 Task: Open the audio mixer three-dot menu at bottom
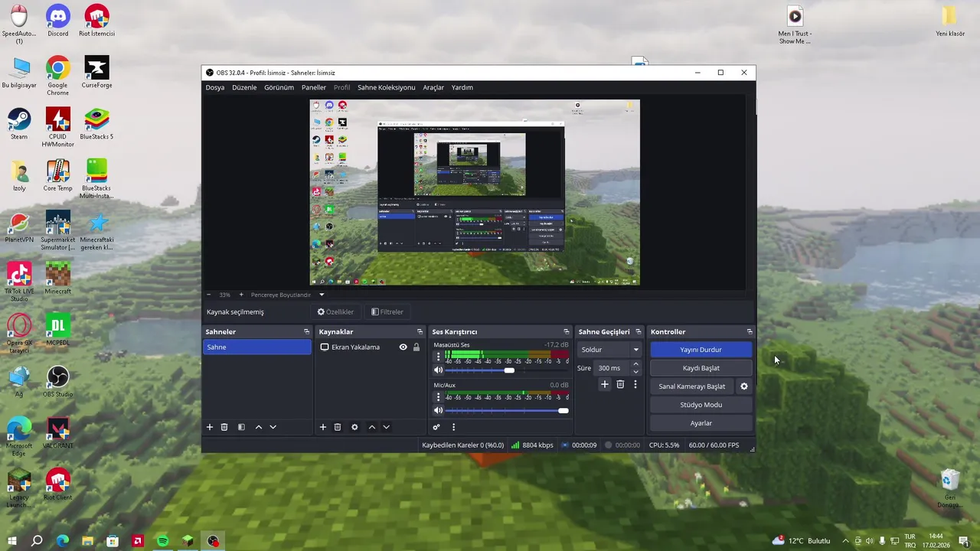(453, 427)
